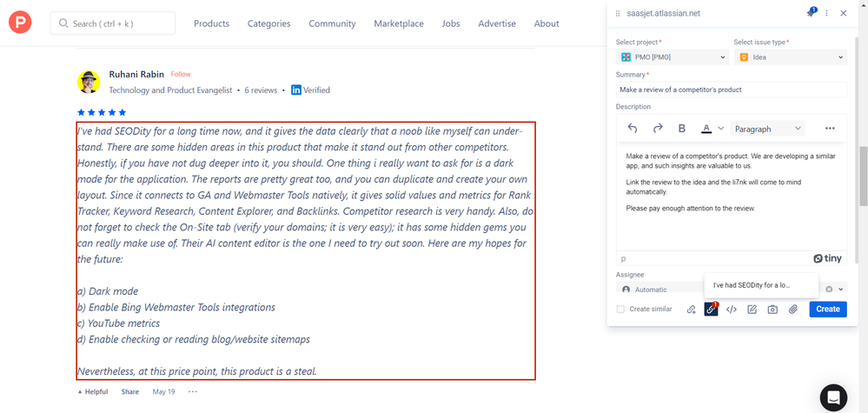Click the May 19 review date
This screenshot has width=868, height=413.
(164, 391)
